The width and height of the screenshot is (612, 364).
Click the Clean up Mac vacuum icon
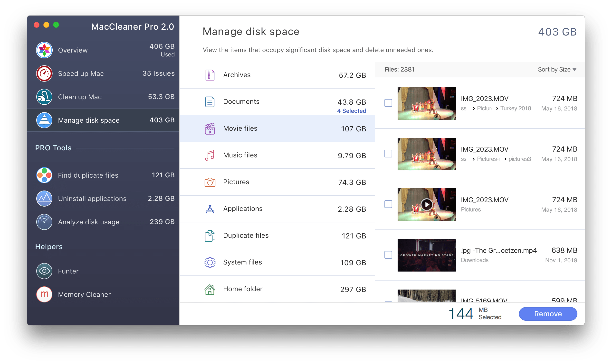pyautogui.click(x=44, y=97)
